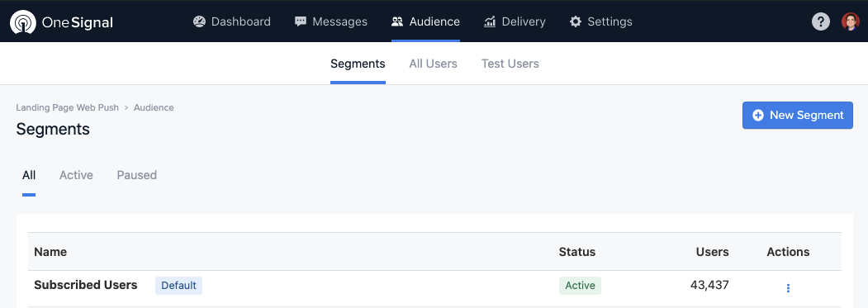Open the Landing Page Web Push breadcrumb
This screenshot has height=308, width=868.
[68, 107]
